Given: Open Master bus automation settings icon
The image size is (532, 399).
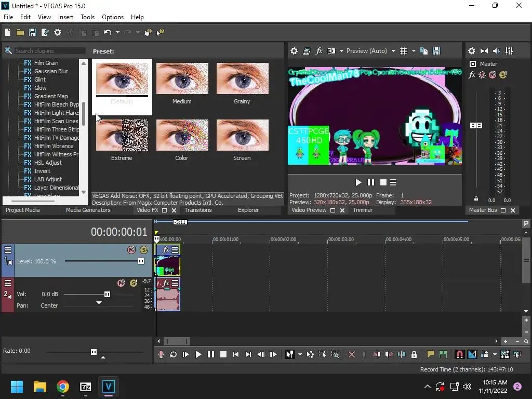Looking at the screenshot, I should coord(482,75).
